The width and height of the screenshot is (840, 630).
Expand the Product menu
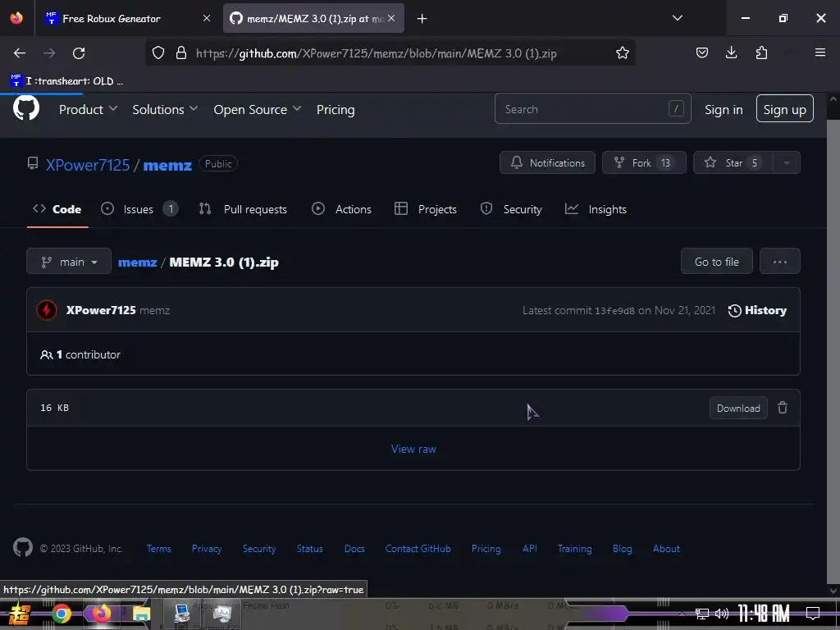pos(88,109)
